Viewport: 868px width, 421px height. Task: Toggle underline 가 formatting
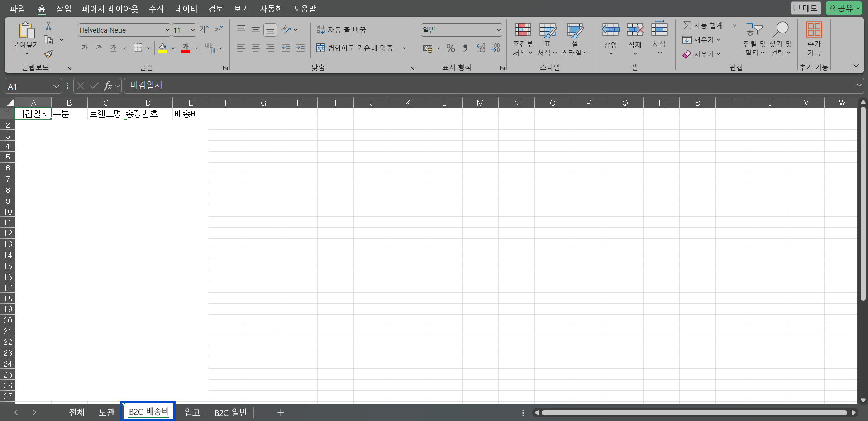click(114, 48)
